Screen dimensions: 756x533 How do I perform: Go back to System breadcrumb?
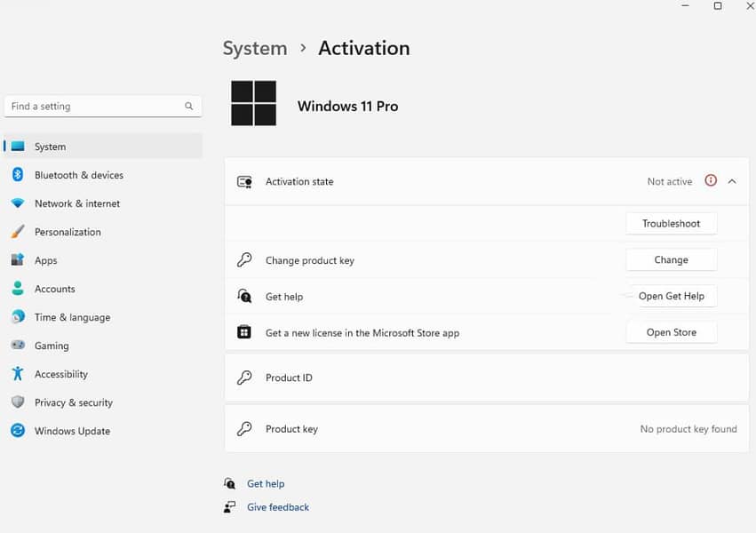pos(255,48)
